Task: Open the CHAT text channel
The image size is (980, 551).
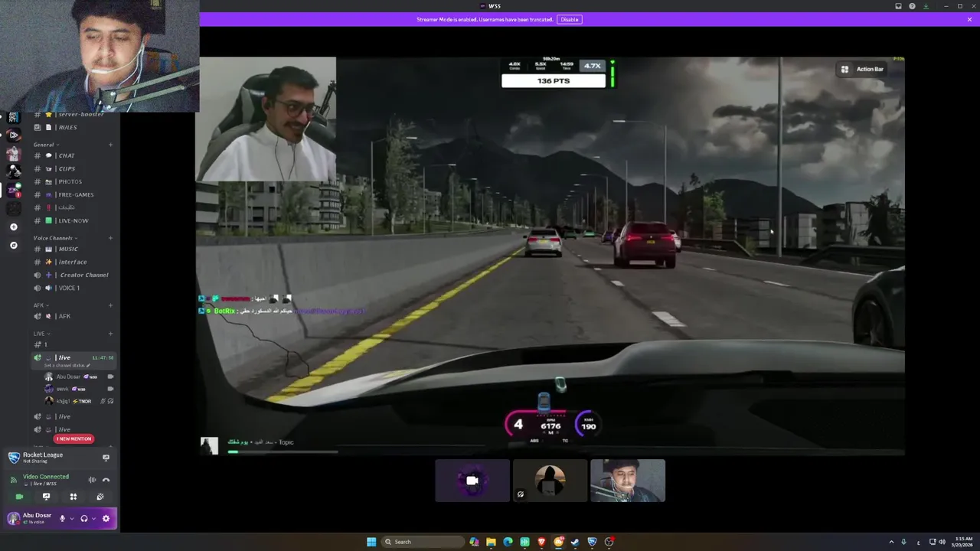Action: coord(73,155)
